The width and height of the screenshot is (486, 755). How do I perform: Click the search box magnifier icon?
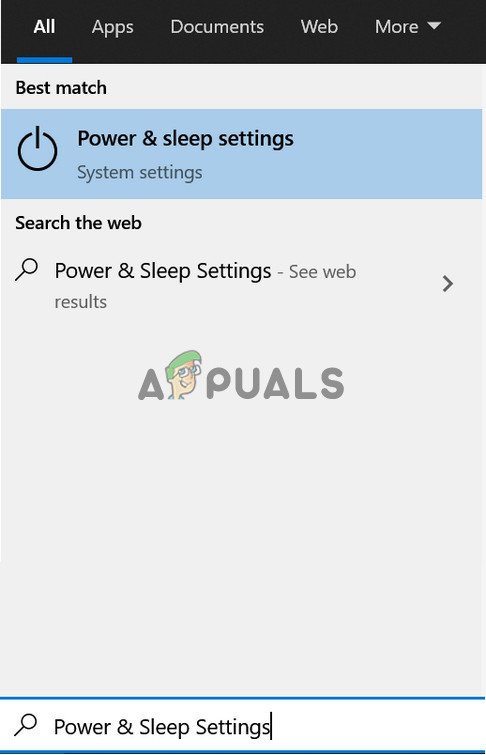point(26,725)
